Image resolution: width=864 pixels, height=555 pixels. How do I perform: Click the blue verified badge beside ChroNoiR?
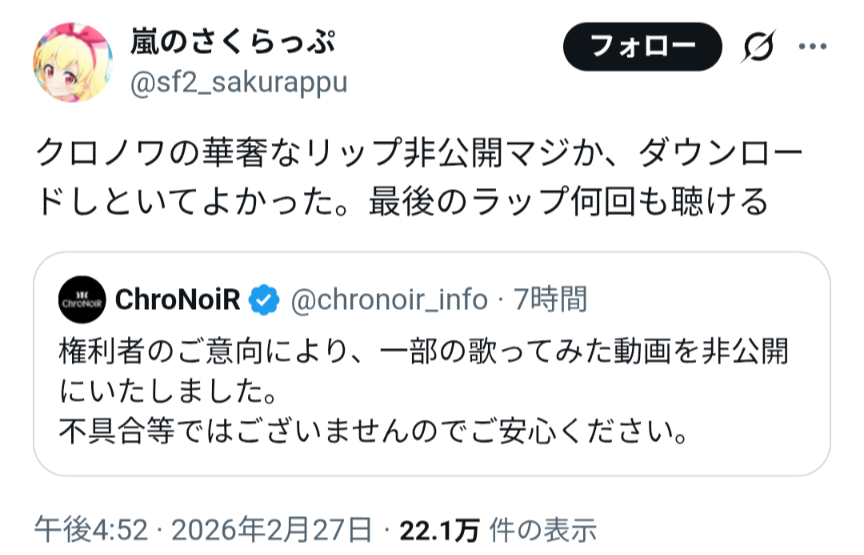(264, 299)
